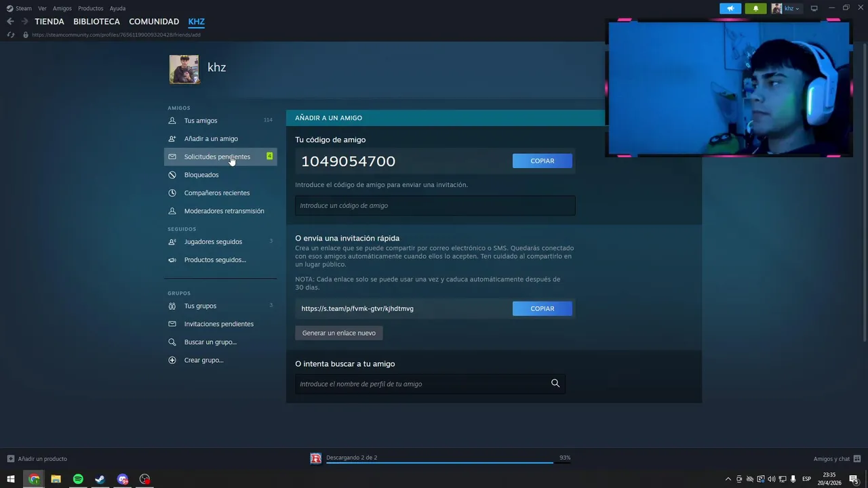Click the icon beside Jugadores seguidos

(172, 242)
